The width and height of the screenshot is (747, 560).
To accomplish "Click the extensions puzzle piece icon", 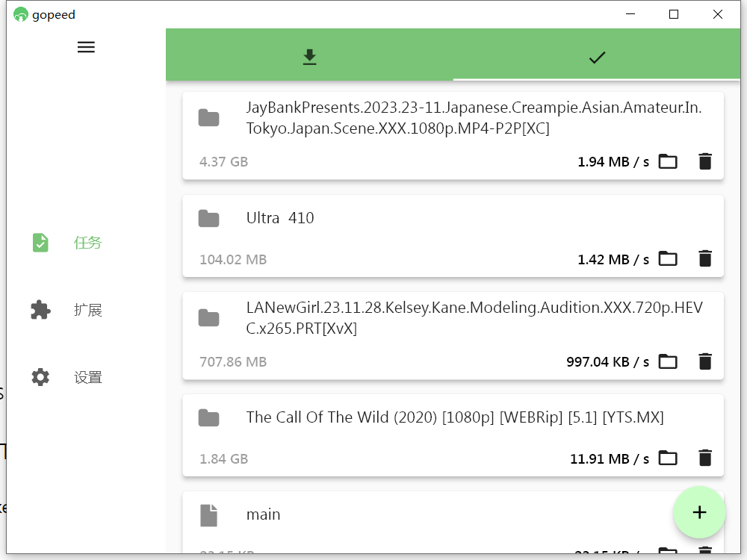I will (40, 310).
